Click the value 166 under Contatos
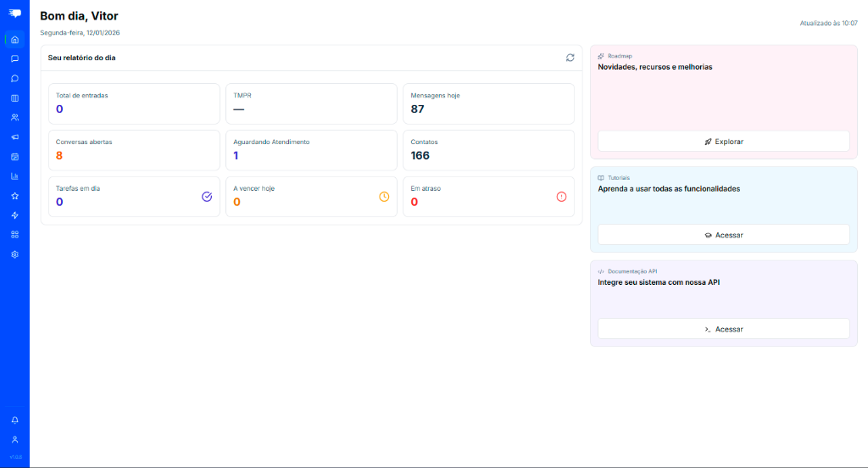 (420, 156)
